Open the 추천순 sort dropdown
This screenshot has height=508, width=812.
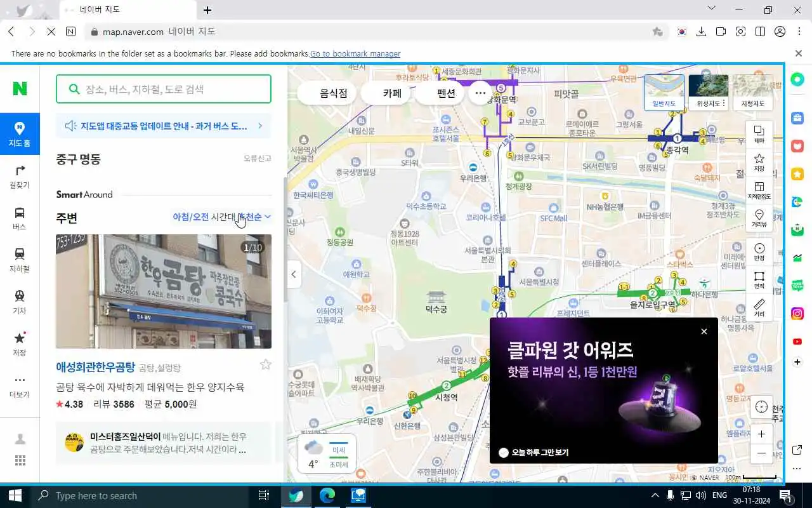tap(256, 217)
